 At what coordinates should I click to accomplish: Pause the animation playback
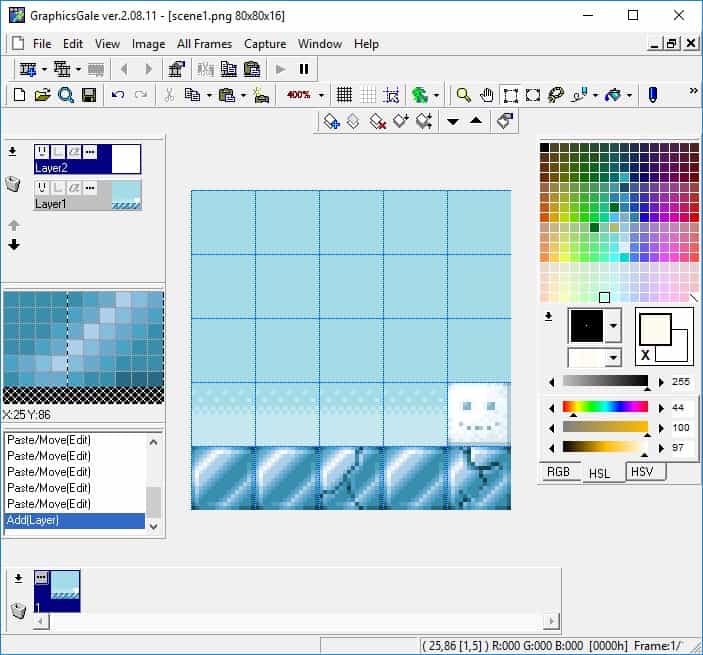coord(304,69)
